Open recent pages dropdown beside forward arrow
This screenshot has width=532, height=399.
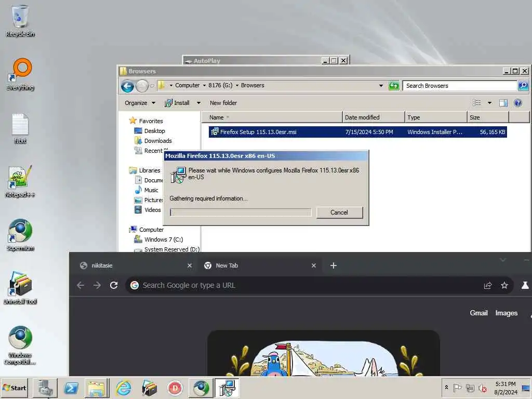pos(152,86)
